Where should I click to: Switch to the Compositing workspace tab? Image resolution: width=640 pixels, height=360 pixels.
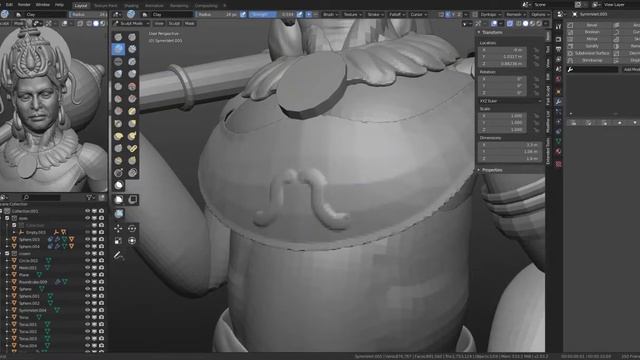206,6
